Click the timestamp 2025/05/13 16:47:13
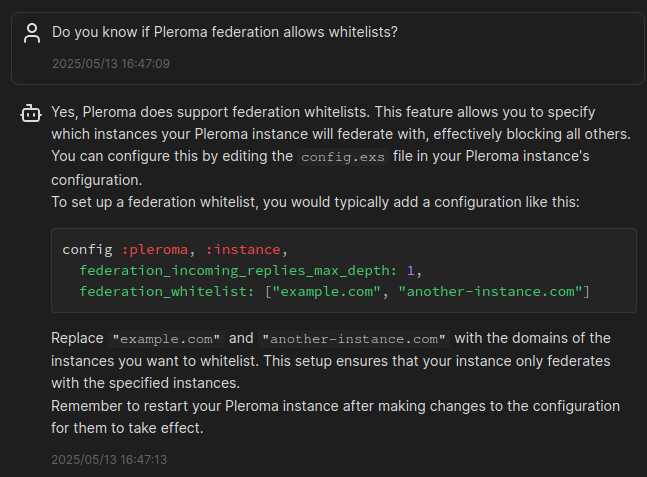Screen dimensions: 647x477 pos(109,460)
